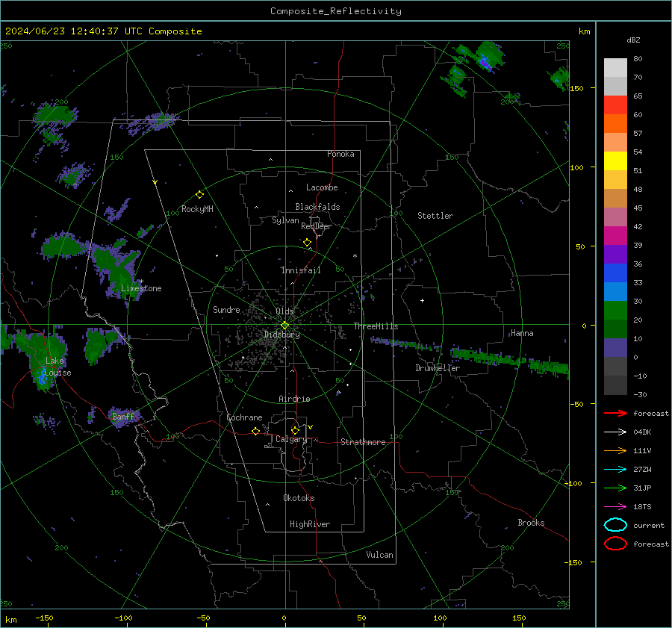Select the magenta 39 dBZ swatch
This screenshot has height=628, width=672.
pos(615,235)
